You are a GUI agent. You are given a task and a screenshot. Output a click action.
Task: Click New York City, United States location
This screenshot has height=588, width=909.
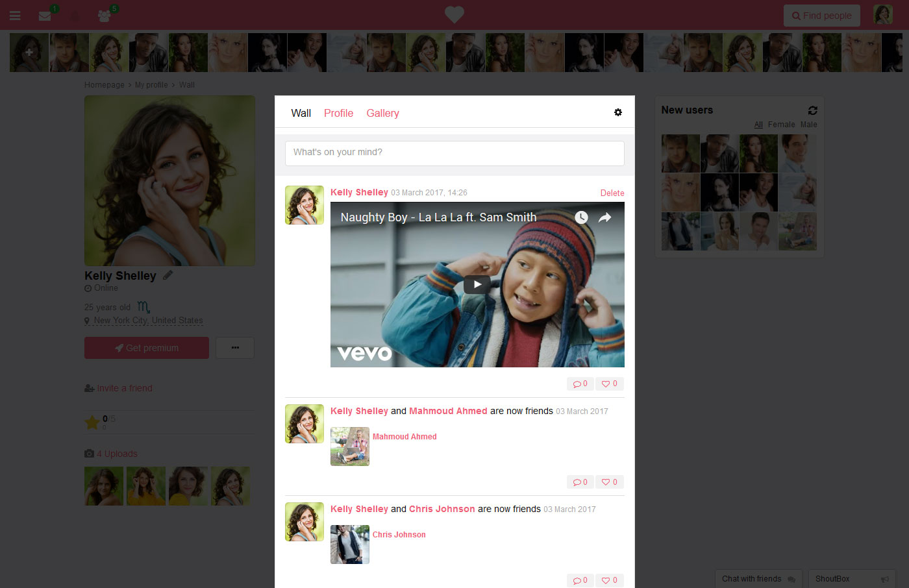click(x=148, y=321)
